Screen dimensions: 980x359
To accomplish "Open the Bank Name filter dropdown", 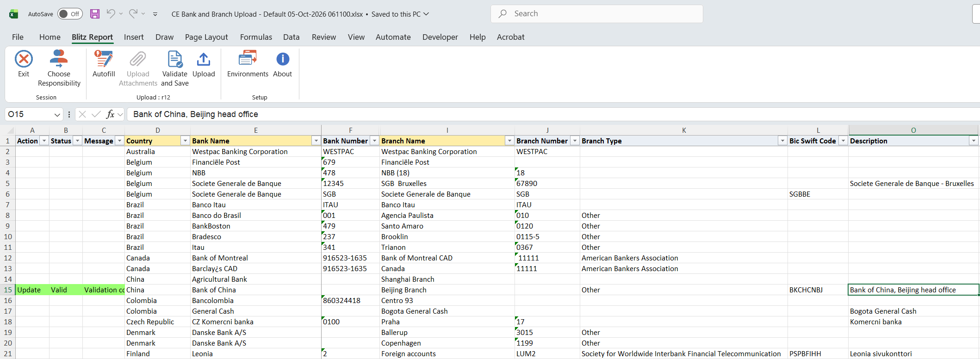I will [316, 141].
